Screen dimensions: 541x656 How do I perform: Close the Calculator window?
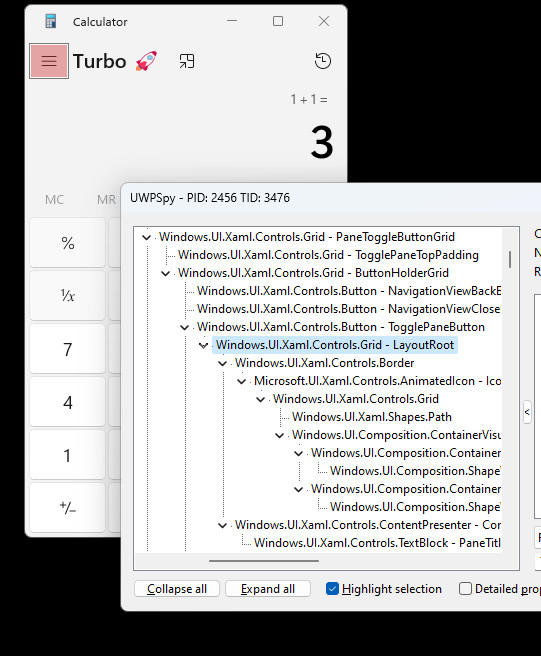[324, 21]
